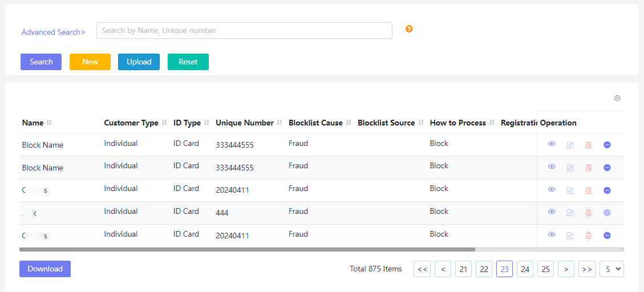The width and height of the screenshot is (644, 292).
Task: Click minus circle icon for first 20240411 row
Action: tap(607, 190)
